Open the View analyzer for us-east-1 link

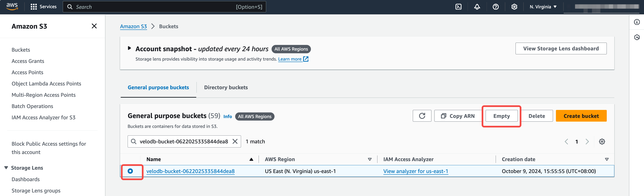[x=416, y=171]
